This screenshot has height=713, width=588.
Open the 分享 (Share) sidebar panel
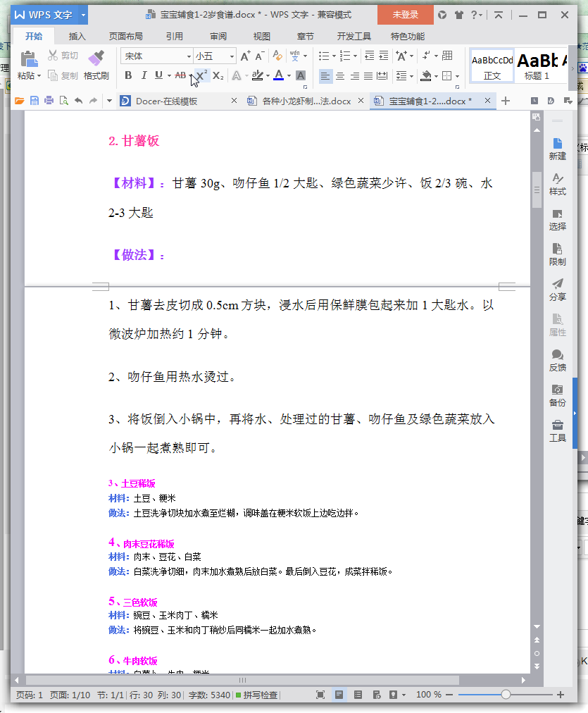coord(558,290)
